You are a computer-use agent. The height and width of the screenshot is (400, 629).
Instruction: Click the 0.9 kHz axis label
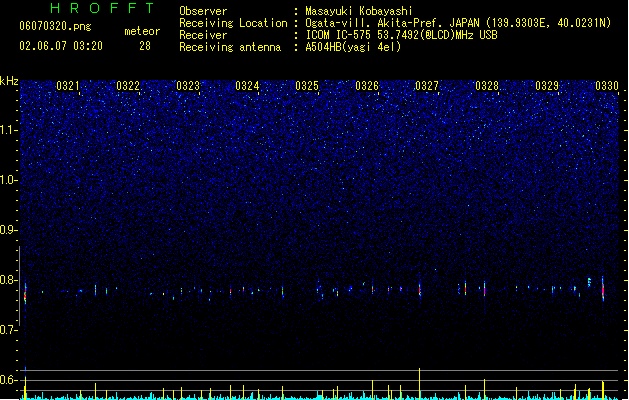pyautogui.click(x=9, y=230)
